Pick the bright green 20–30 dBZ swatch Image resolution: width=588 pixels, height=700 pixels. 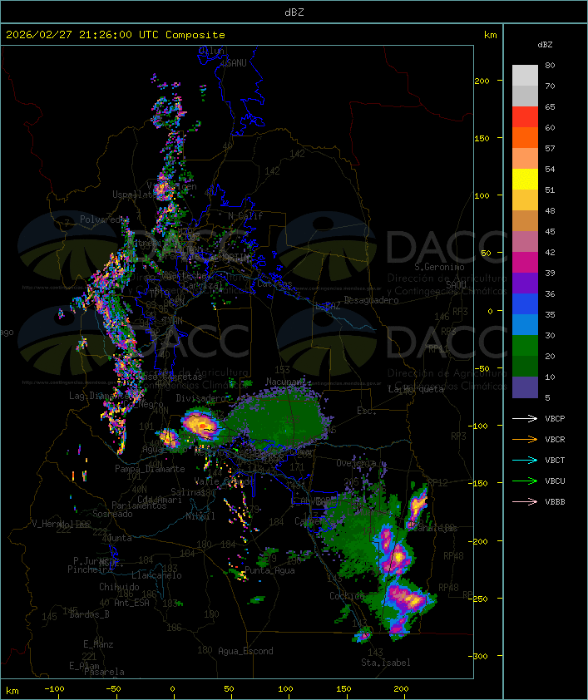[525, 346]
